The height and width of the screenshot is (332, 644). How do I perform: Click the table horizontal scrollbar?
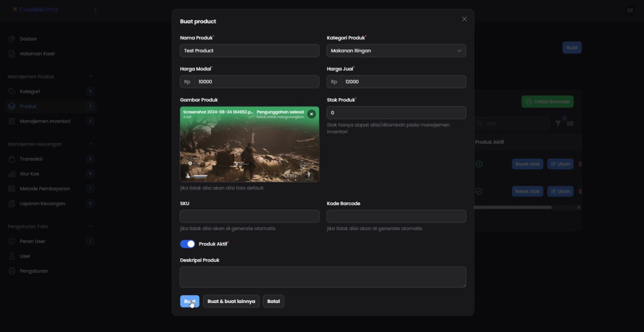(513, 207)
